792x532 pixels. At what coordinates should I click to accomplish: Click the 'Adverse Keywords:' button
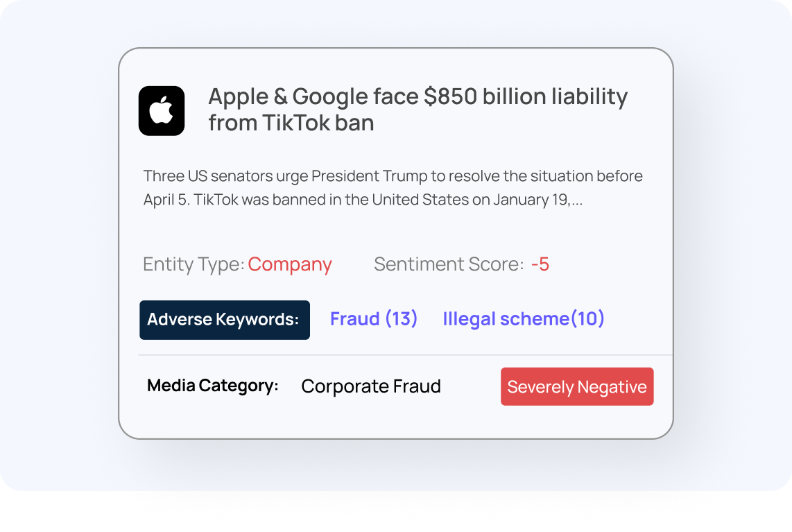225,320
